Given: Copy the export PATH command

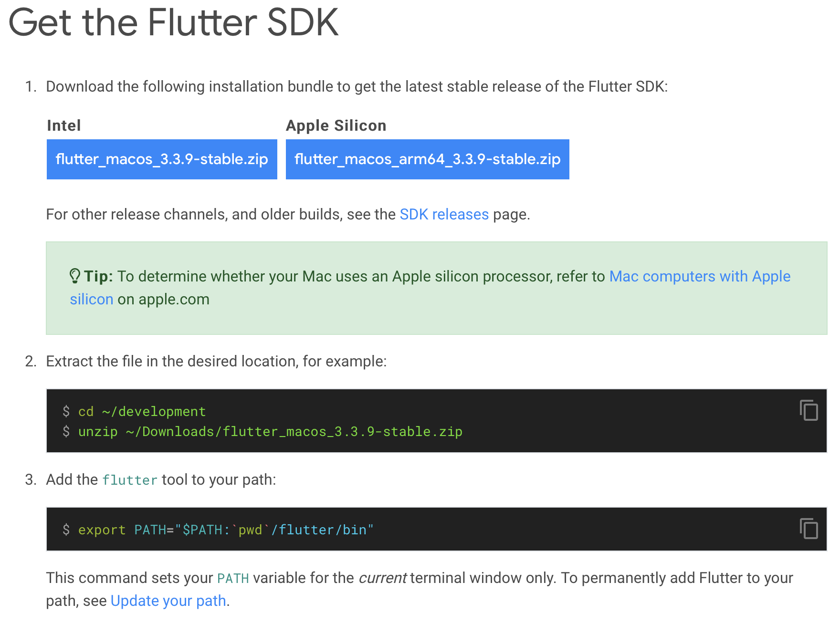Looking at the screenshot, I should pos(808,529).
